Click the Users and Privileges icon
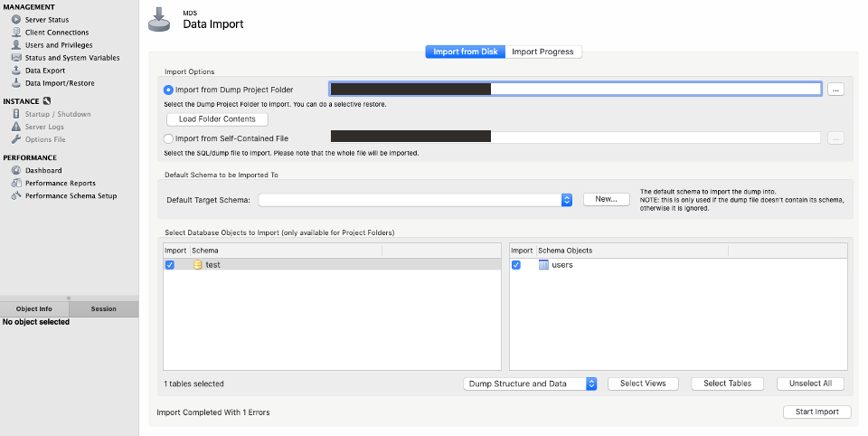Viewport: 868px width, 436px height. pos(16,44)
